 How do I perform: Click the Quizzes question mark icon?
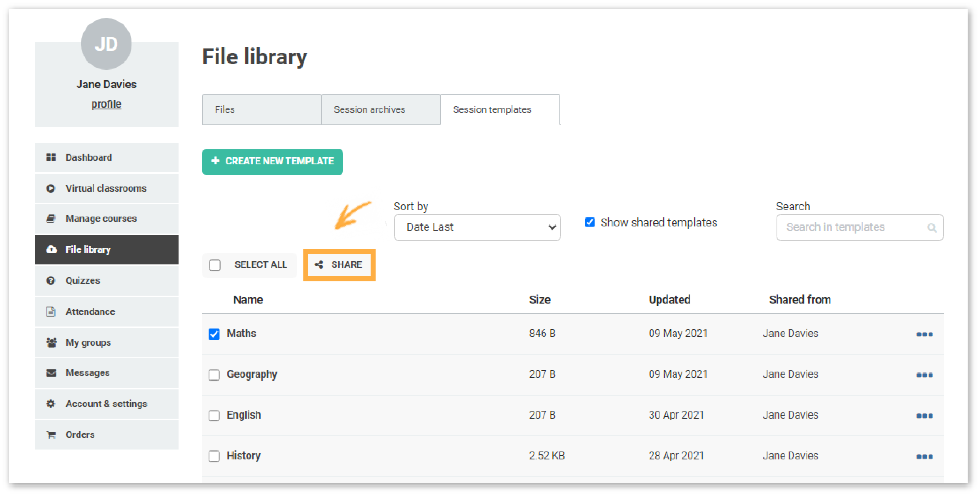coord(51,280)
